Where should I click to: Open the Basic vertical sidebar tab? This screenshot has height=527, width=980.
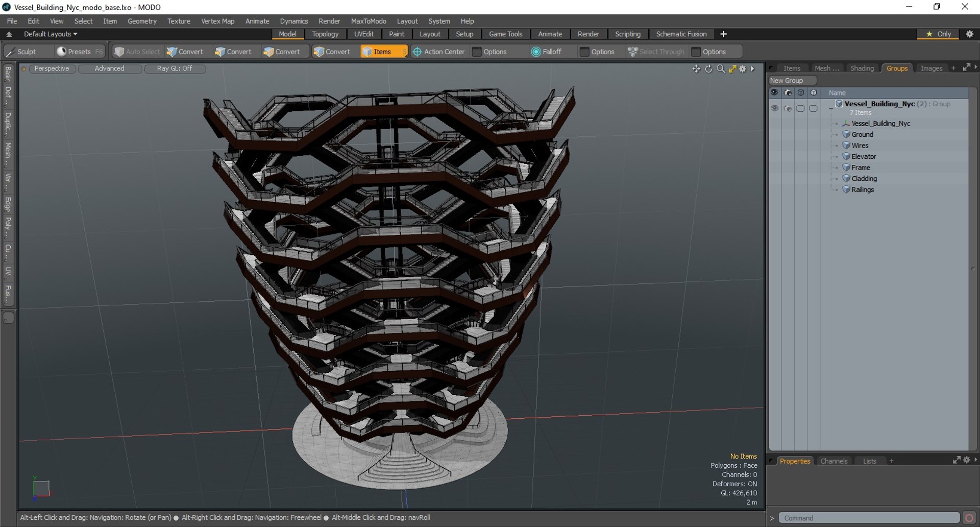[x=8, y=74]
